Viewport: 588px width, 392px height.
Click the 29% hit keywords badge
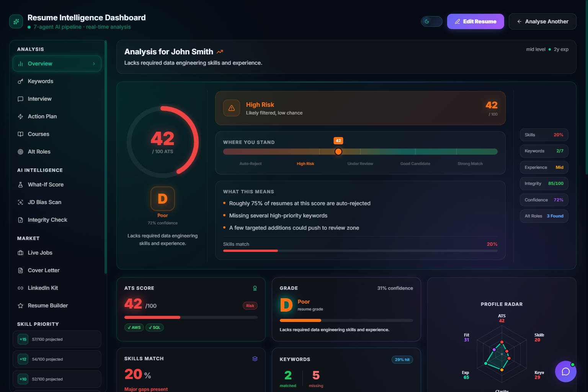click(402, 359)
